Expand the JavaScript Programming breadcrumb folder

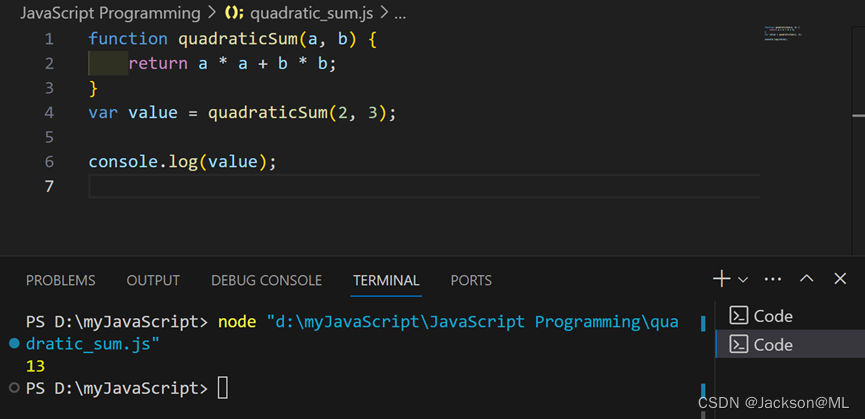[110, 14]
